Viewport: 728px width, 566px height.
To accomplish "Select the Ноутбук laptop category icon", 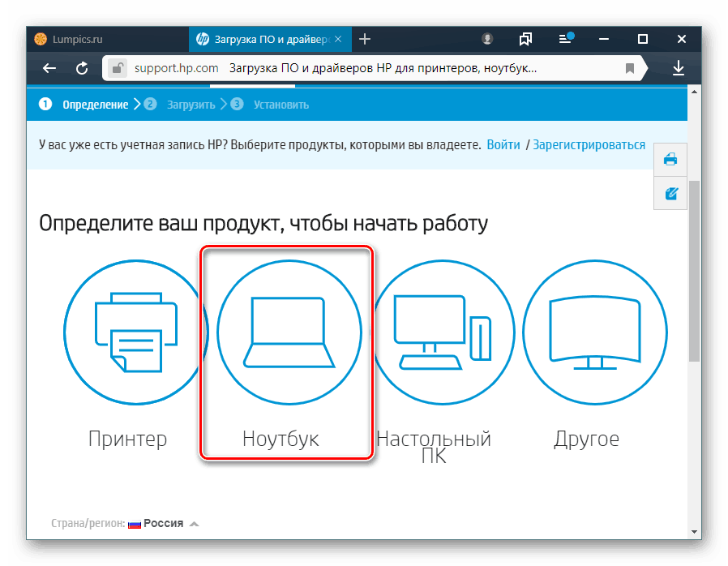I will pos(288,332).
